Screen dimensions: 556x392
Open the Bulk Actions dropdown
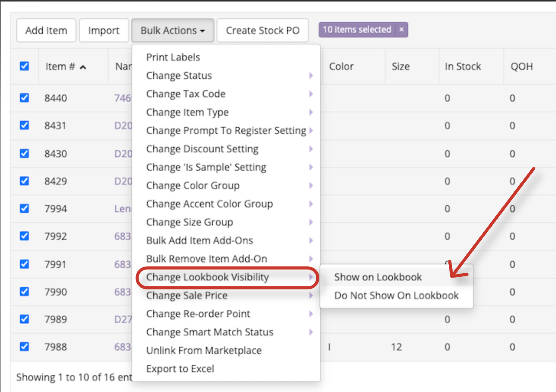pos(173,30)
